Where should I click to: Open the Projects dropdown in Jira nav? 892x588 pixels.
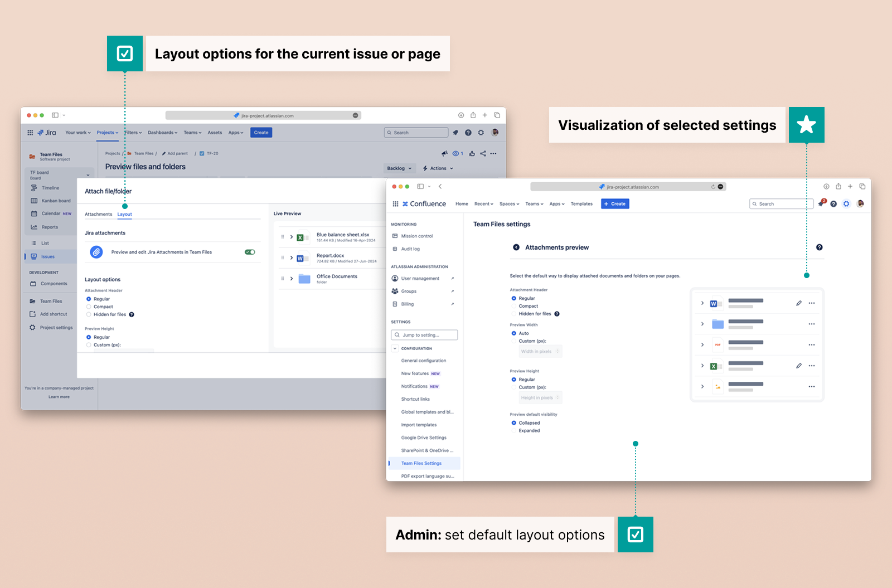(x=107, y=133)
